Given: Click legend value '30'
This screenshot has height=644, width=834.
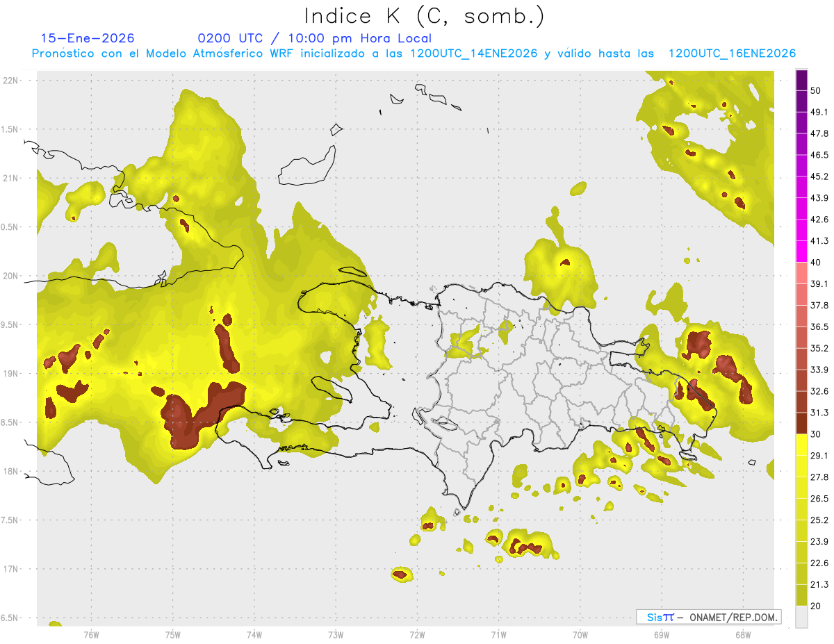Looking at the screenshot, I should click(817, 434).
